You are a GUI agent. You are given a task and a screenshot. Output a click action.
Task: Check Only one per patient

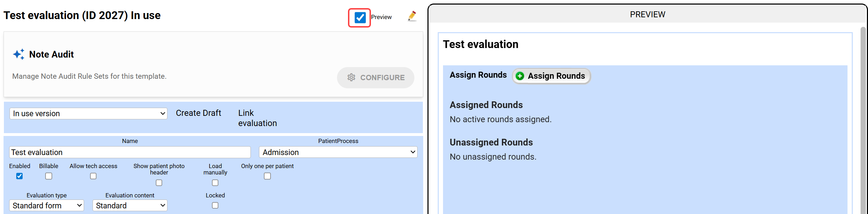pyautogui.click(x=267, y=176)
